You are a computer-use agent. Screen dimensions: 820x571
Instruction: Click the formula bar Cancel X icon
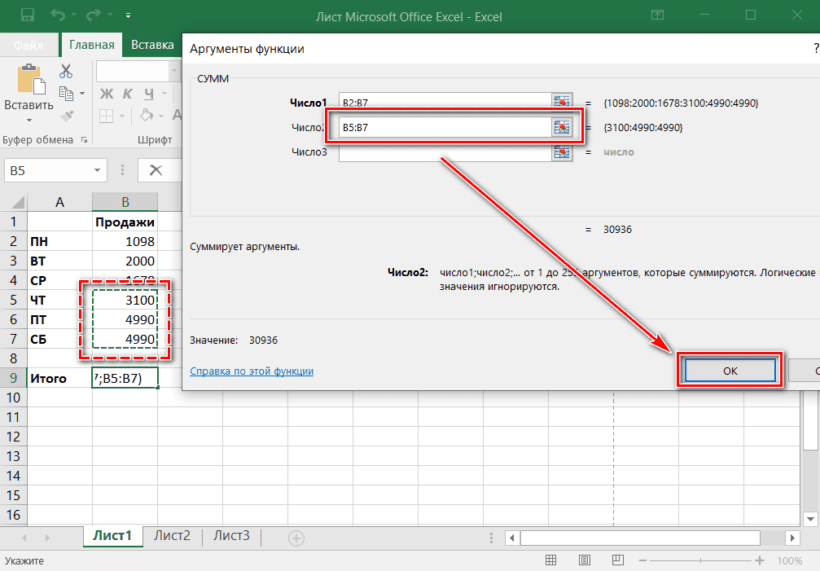click(x=155, y=170)
